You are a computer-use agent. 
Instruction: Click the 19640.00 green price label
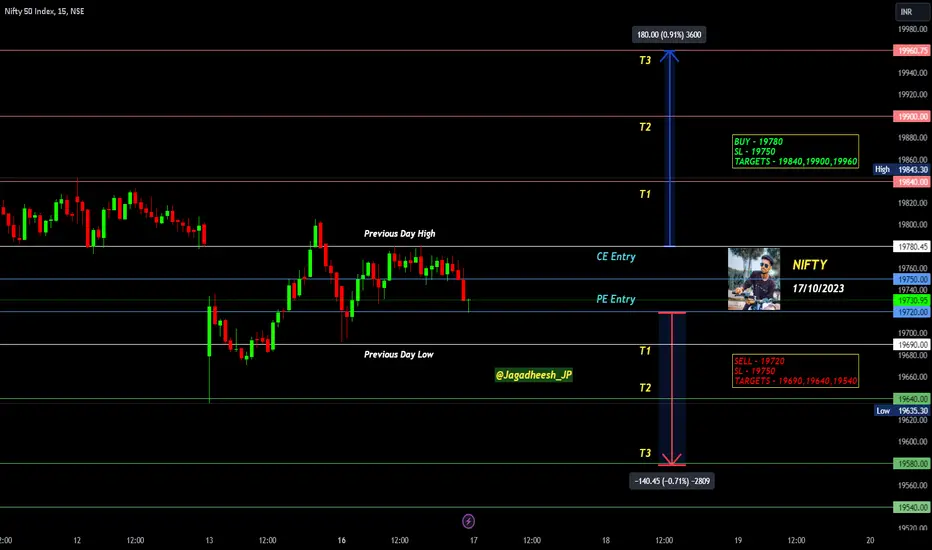tap(912, 399)
